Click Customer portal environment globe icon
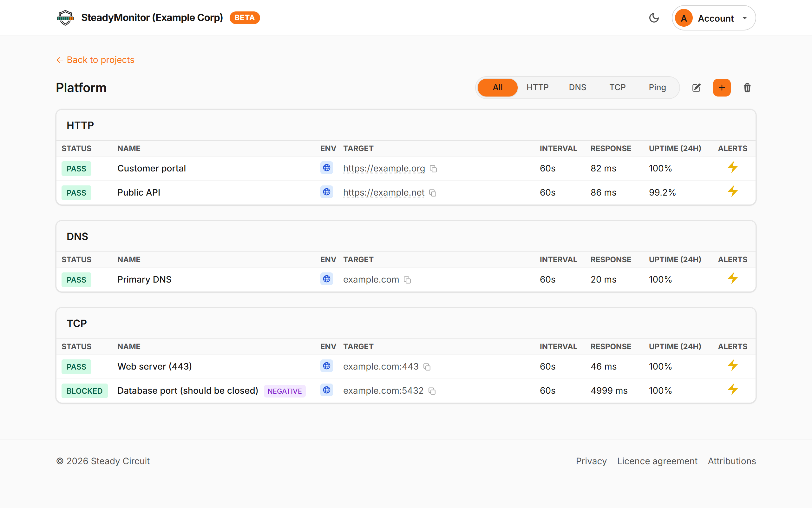812x508 pixels. [x=326, y=168]
